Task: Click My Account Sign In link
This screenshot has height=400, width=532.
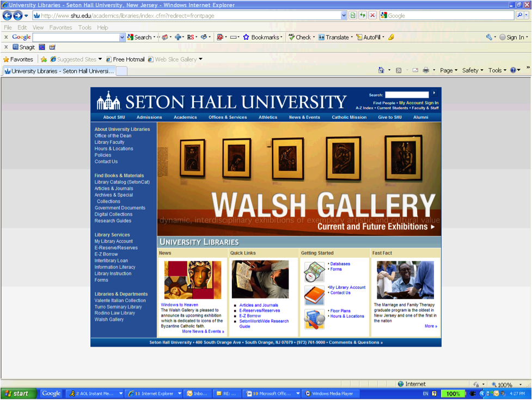Action: pyautogui.click(x=419, y=103)
